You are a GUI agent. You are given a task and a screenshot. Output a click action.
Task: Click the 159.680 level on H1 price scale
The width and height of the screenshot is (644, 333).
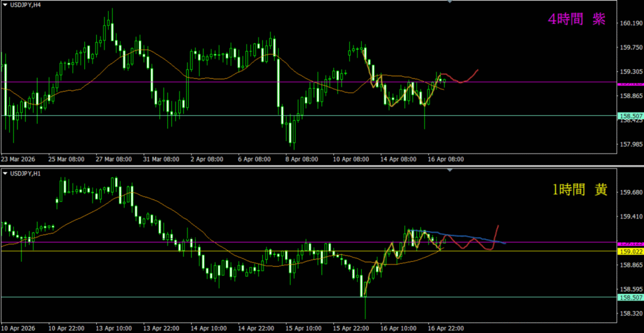[x=631, y=192]
